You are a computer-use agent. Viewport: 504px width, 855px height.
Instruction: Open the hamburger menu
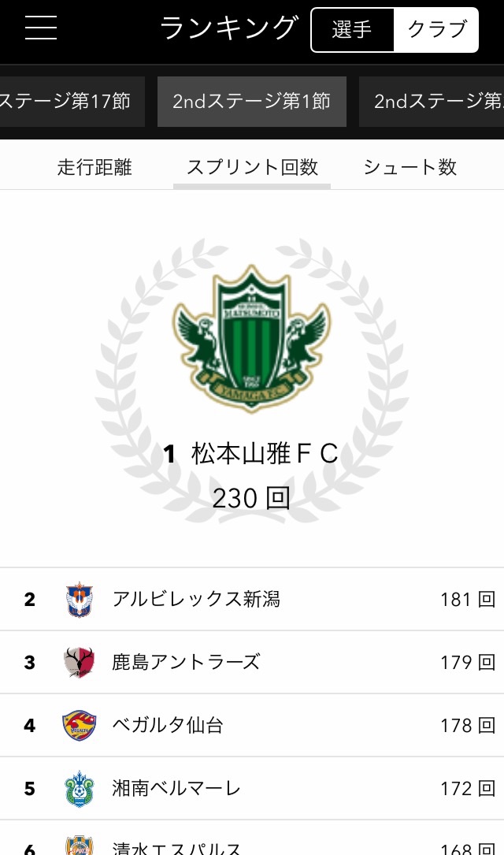41,28
